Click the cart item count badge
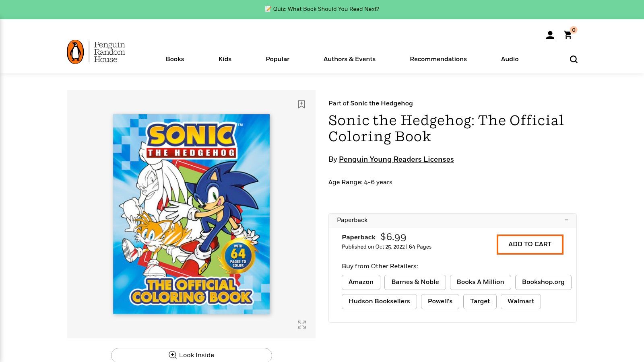Screen dimensions: 644x362 574,30
